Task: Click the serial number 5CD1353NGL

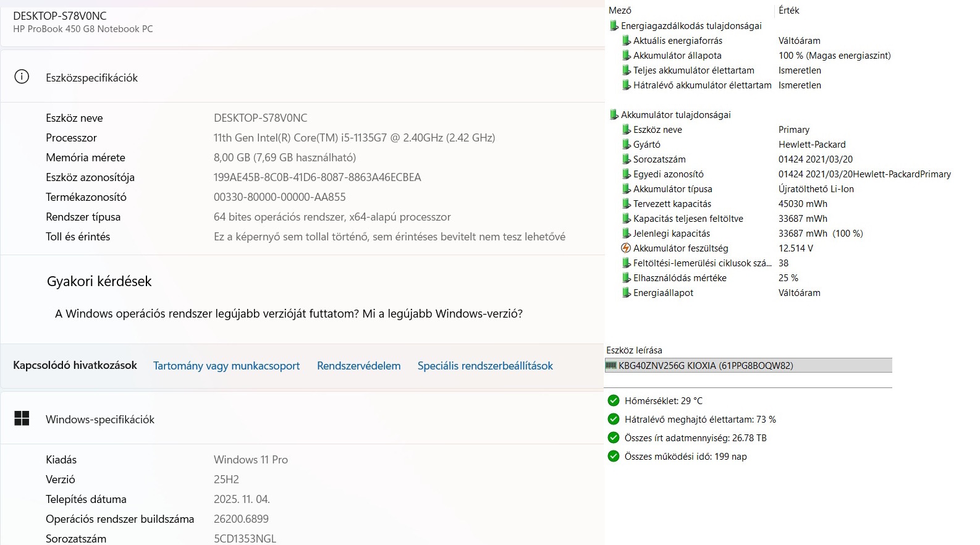Action: (x=245, y=538)
